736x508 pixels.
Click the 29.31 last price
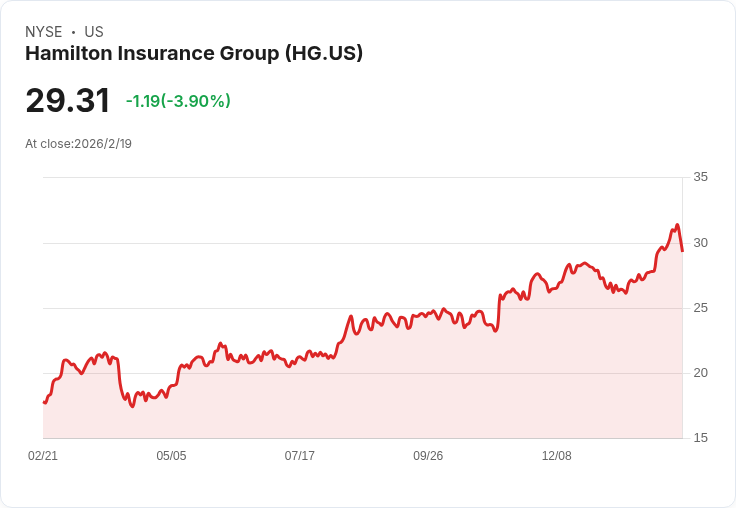[68, 100]
